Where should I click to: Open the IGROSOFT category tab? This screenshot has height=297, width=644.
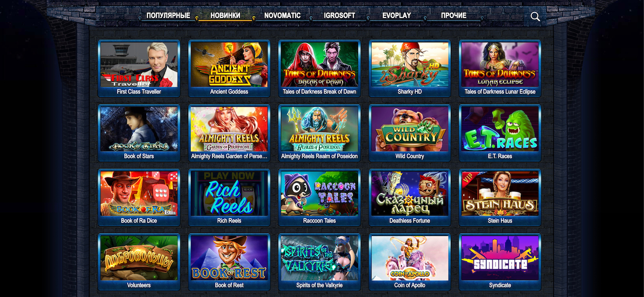click(339, 15)
